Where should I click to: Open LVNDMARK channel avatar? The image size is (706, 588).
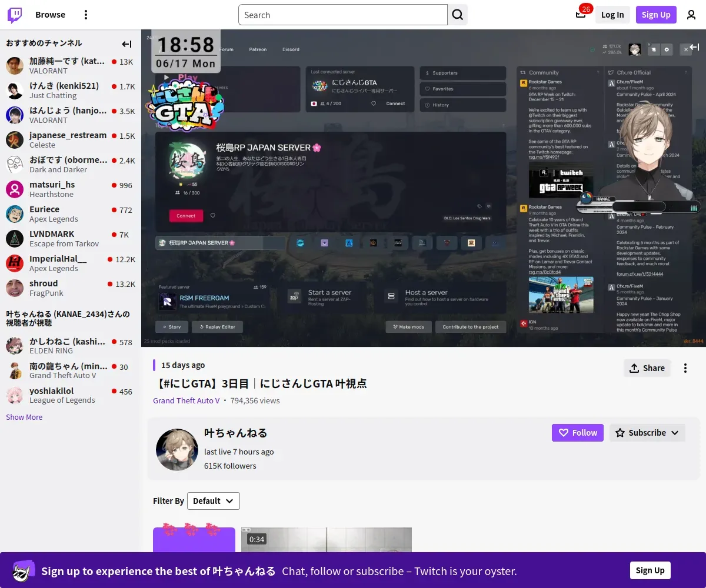[15, 239]
